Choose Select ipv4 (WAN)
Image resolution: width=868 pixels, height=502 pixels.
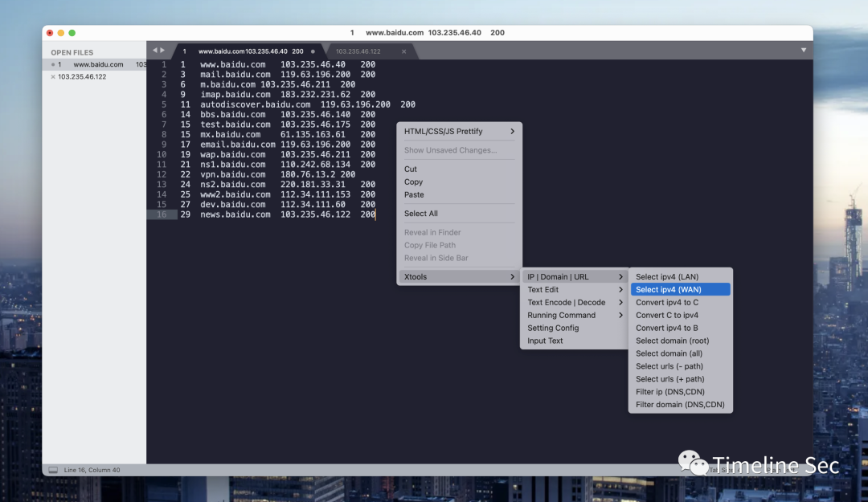[x=681, y=289]
